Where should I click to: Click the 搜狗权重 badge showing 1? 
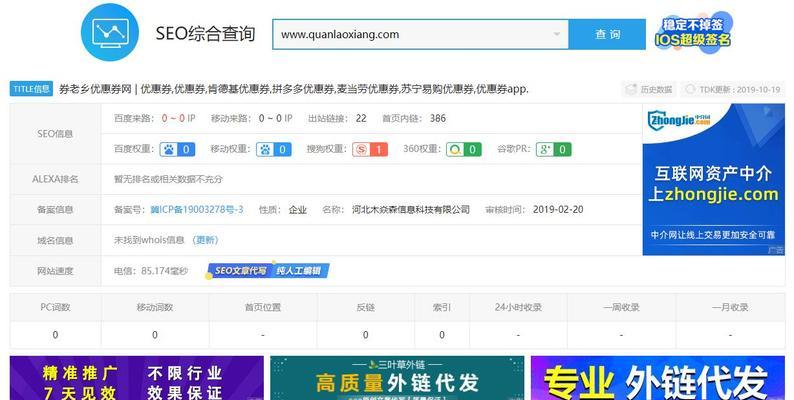(370, 149)
